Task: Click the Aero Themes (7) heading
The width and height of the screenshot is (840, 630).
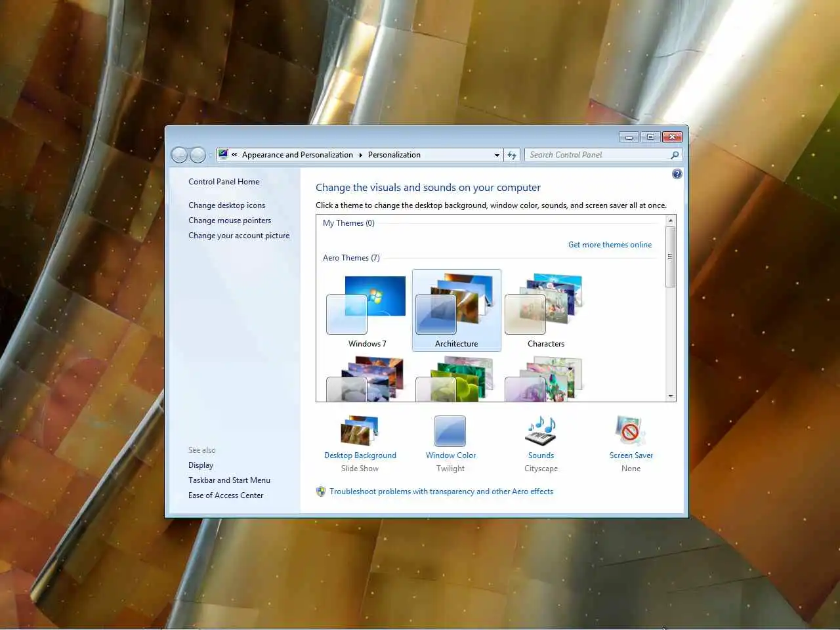Action: tap(351, 258)
